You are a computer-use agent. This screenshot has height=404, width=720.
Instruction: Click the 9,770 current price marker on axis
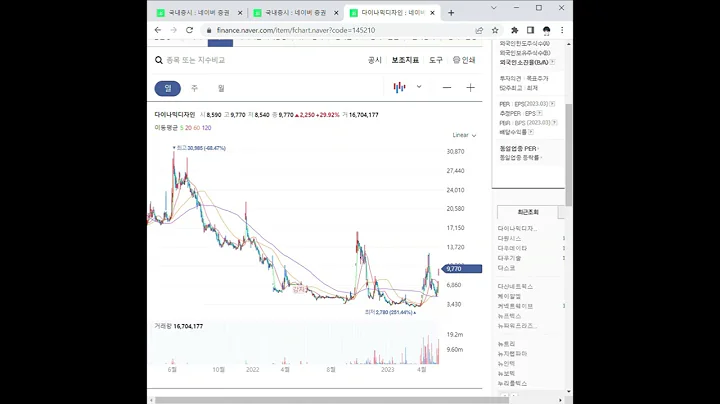[462, 269]
